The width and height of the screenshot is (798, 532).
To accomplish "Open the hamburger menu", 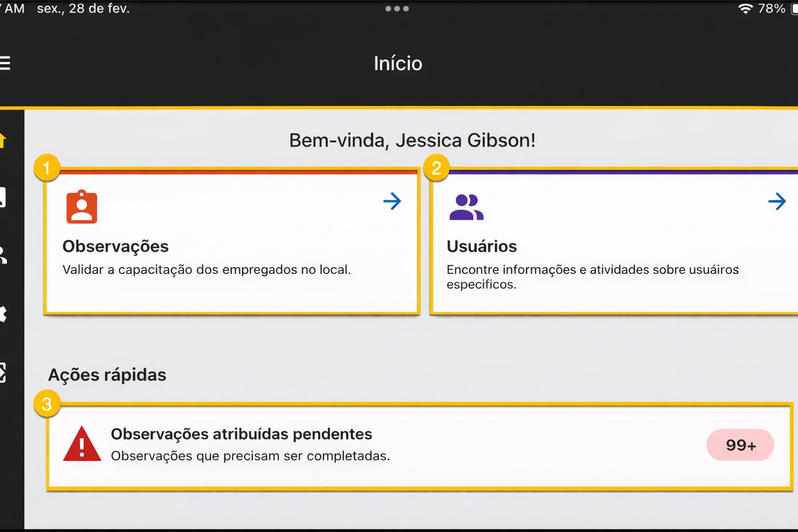I will pyautogui.click(x=5, y=63).
